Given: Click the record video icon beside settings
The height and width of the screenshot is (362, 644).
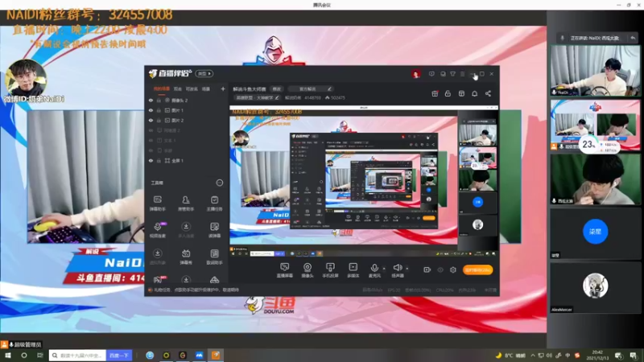Looking at the screenshot, I should pyautogui.click(x=427, y=269).
